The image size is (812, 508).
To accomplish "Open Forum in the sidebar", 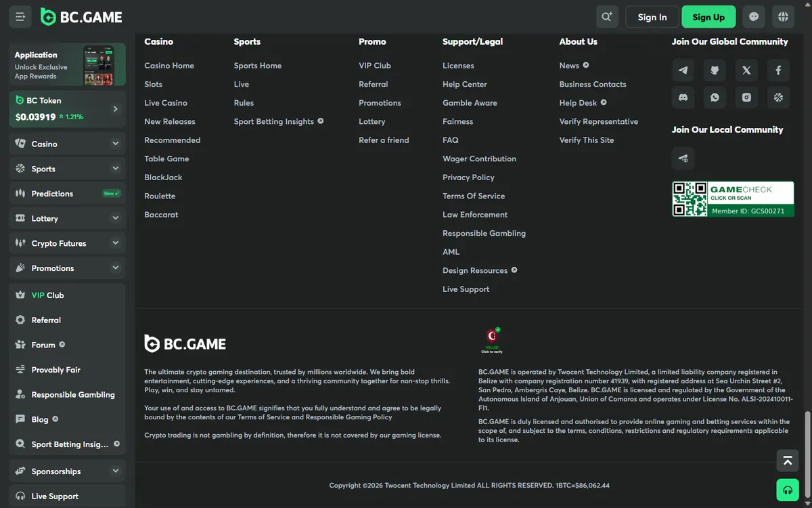I will 67,345.
